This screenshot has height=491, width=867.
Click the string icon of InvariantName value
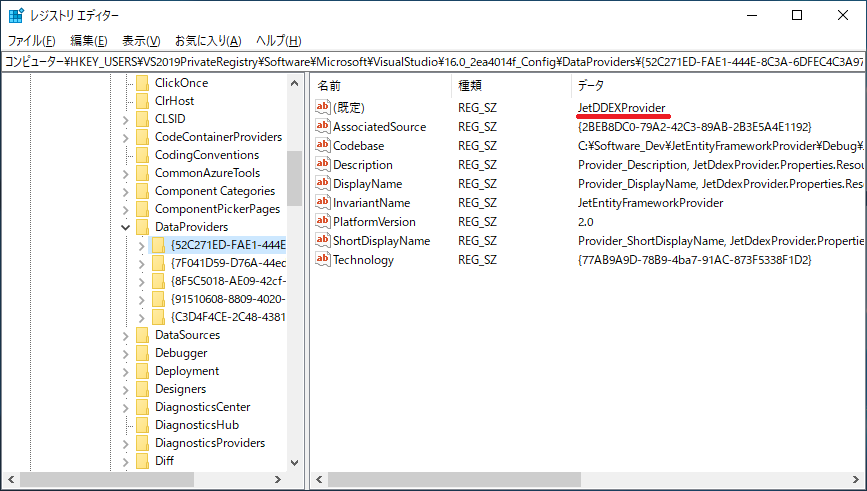coord(323,202)
